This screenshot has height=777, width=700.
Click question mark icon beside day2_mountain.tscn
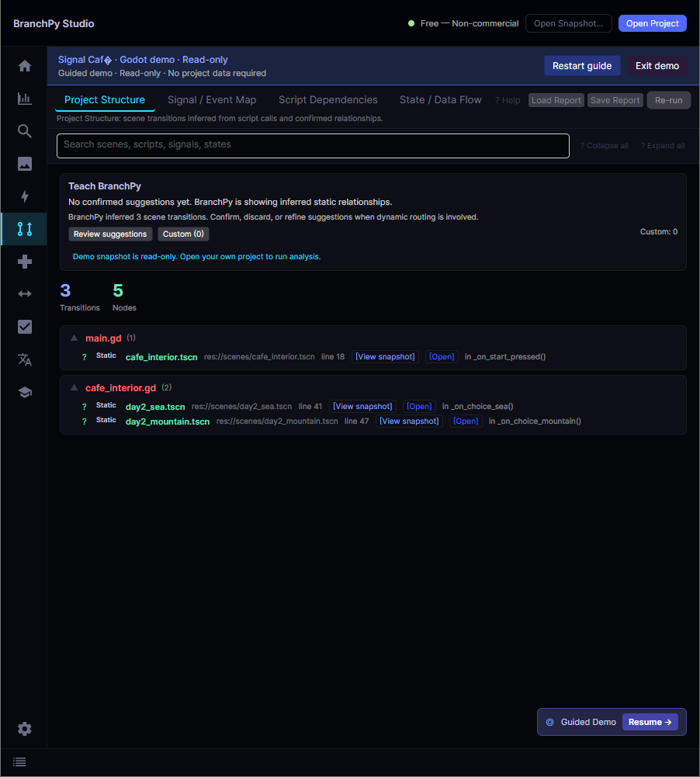click(85, 421)
